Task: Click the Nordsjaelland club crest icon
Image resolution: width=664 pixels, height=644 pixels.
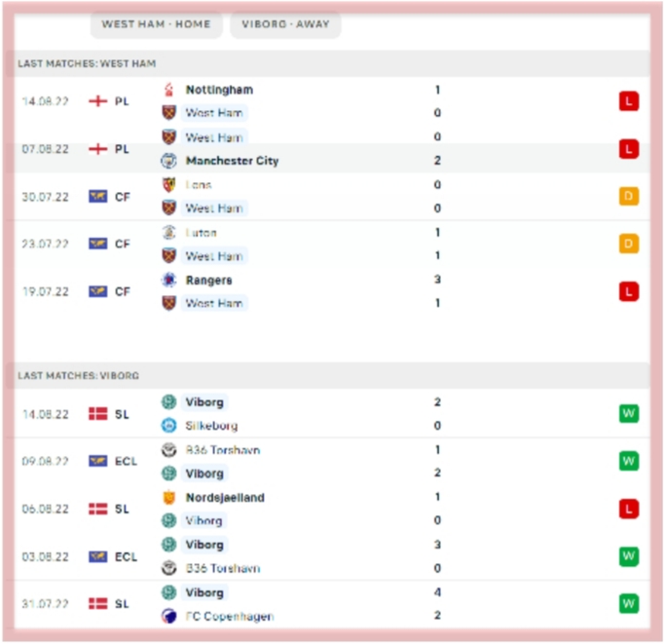Action: click(x=168, y=498)
